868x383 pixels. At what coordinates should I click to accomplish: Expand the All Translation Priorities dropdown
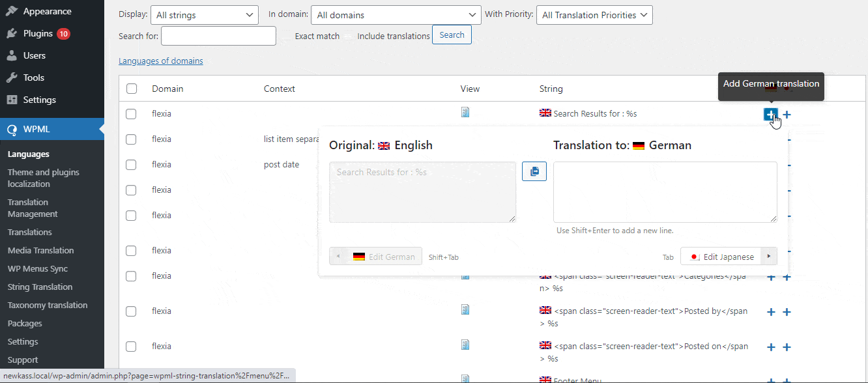tap(594, 15)
